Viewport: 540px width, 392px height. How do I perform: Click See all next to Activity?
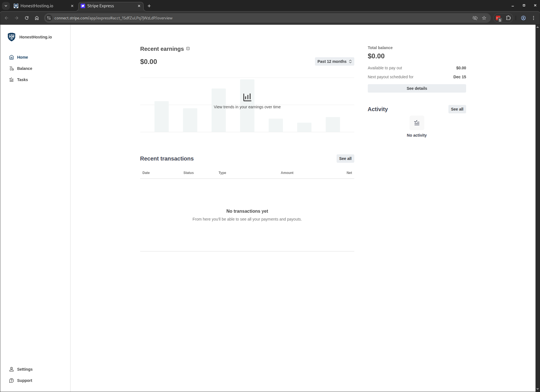click(x=457, y=109)
